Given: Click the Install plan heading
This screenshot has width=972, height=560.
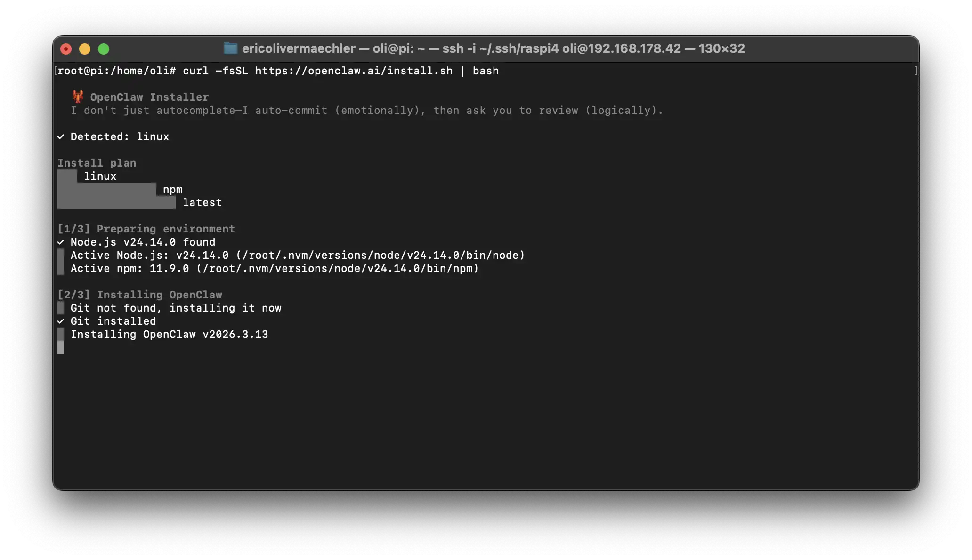Looking at the screenshot, I should 97,163.
